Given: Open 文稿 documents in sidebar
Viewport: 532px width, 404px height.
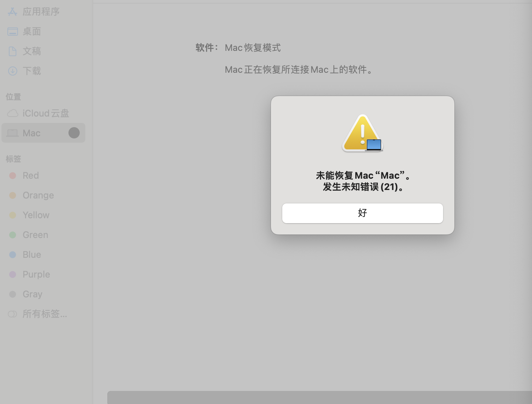Looking at the screenshot, I should (x=25, y=51).
